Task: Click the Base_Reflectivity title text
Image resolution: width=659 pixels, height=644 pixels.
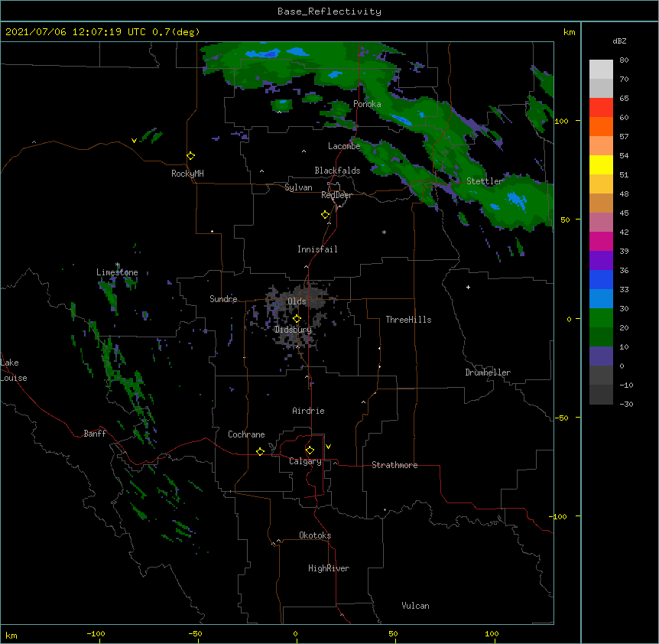Action: tap(329, 11)
